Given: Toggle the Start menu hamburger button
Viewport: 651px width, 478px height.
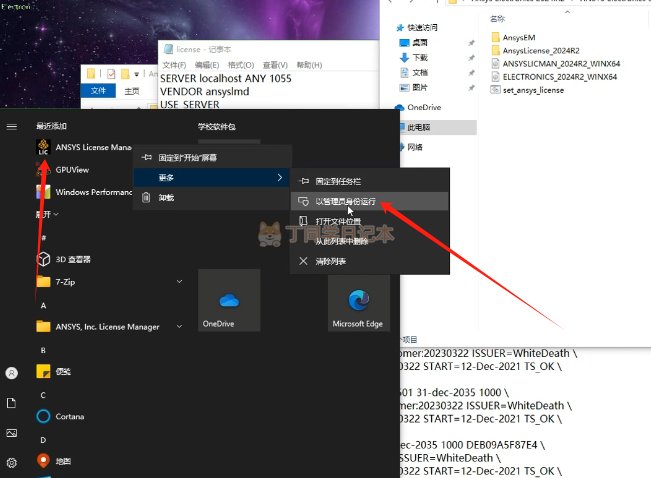Looking at the screenshot, I should click(x=12, y=126).
